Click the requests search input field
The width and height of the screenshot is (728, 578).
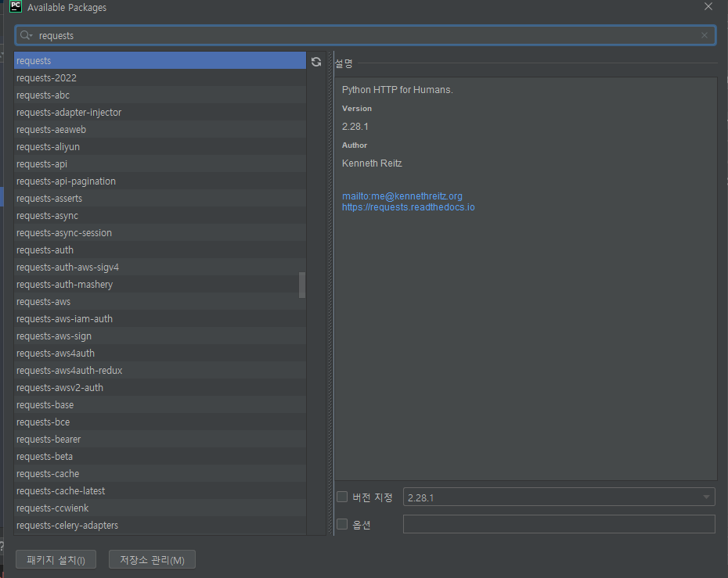[366, 35]
